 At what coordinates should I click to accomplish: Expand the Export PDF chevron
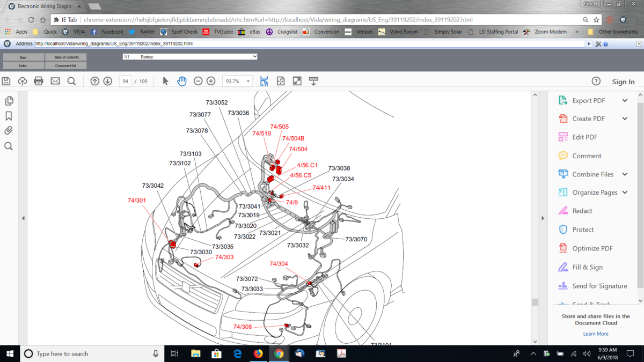625,100
